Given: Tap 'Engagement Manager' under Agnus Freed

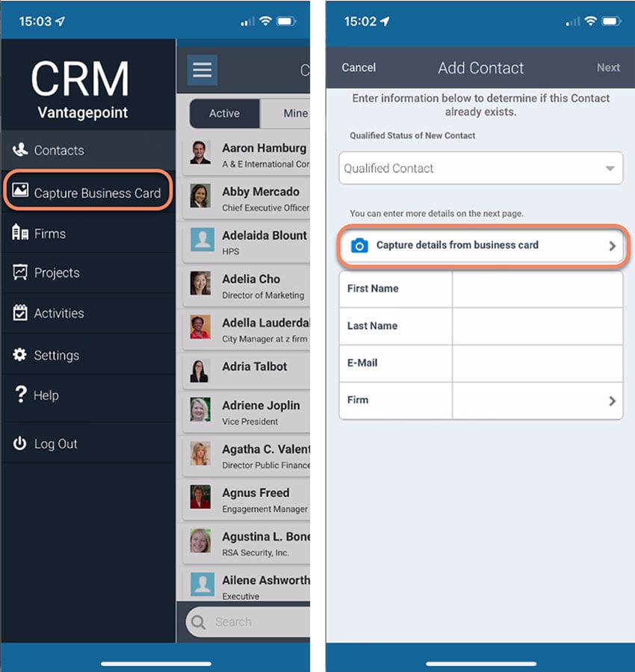Looking at the screenshot, I should click(264, 509).
